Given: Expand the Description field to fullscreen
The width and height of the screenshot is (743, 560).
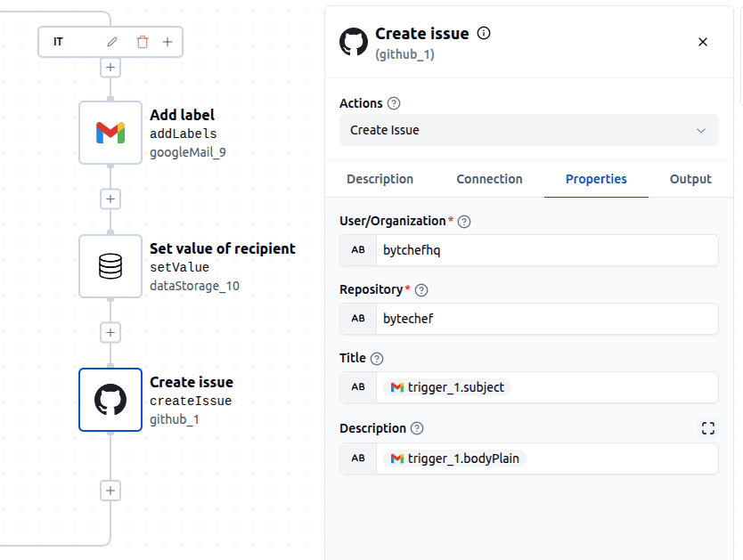Looking at the screenshot, I should pyautogui.click(x=708, y=428).
